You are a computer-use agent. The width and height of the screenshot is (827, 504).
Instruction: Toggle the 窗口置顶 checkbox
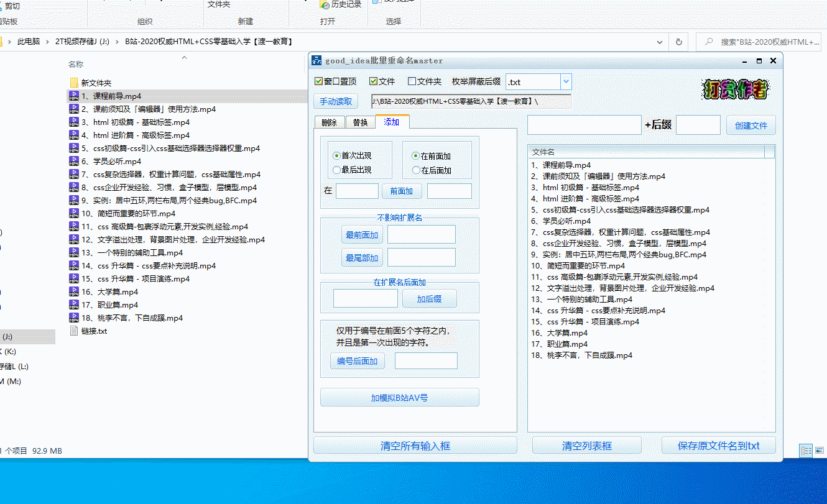coord(320,81)
